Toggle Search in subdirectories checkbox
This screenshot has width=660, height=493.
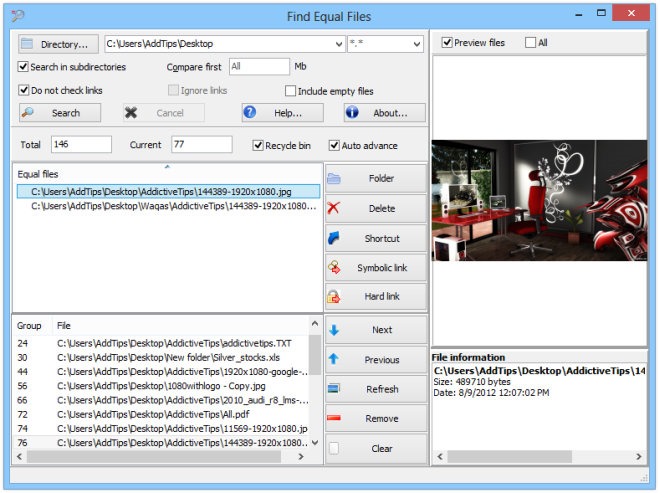[24, 67]
